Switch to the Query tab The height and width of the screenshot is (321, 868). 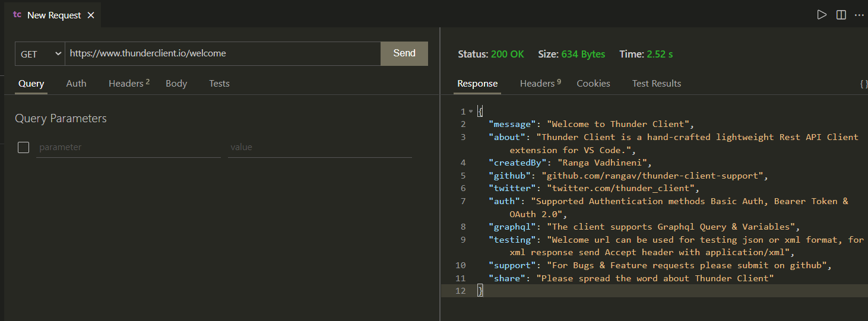point(31,84)
